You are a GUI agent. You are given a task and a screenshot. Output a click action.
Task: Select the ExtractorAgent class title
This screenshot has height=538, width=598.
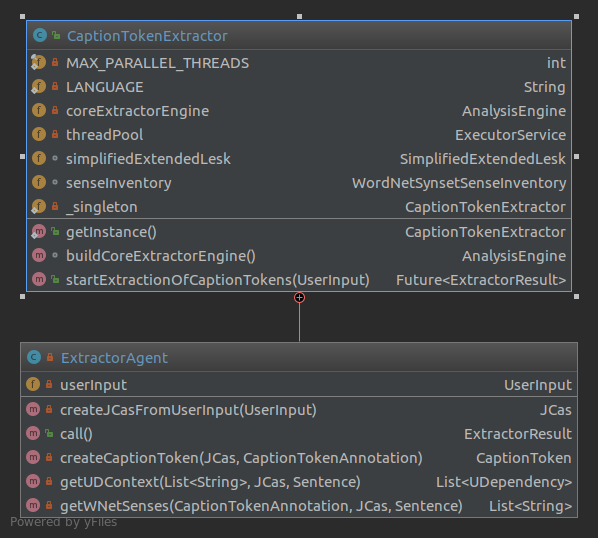(114, 358)
